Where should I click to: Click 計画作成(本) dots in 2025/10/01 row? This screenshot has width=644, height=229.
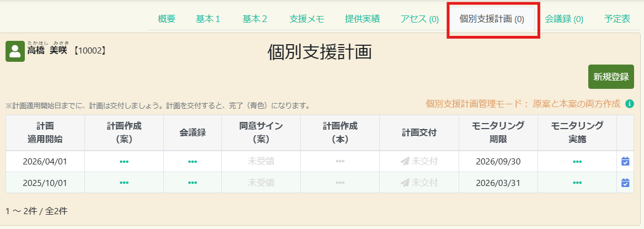point(340,183)
